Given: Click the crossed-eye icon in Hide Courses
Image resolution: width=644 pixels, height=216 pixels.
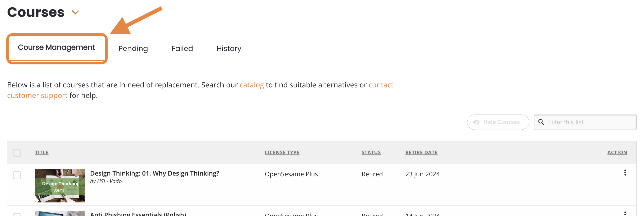Looking at the screenshot, I should [476, 122].
